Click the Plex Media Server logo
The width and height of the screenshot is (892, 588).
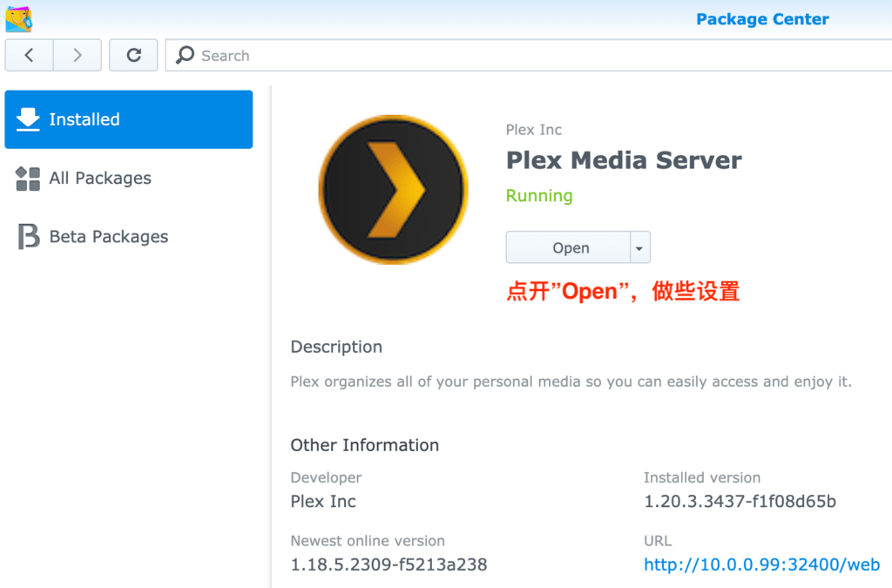(x=393, y=189)
